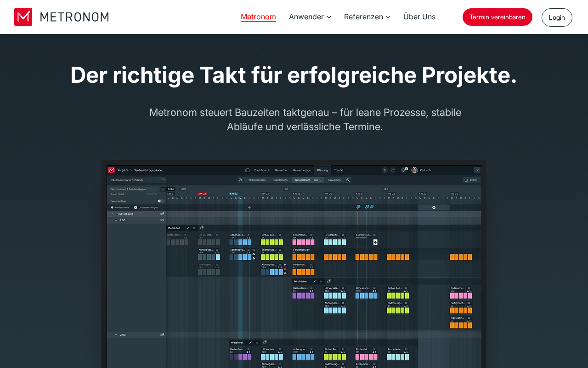Switch to the Gewerke tab

281,170
